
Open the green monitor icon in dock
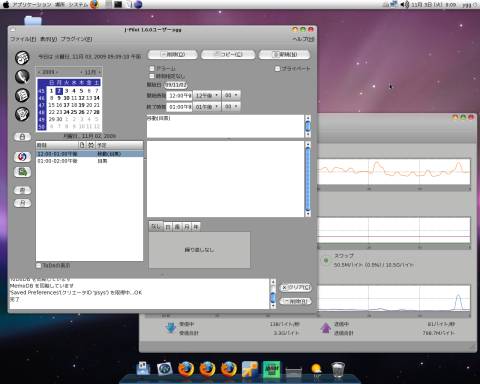tap(272, 369)
